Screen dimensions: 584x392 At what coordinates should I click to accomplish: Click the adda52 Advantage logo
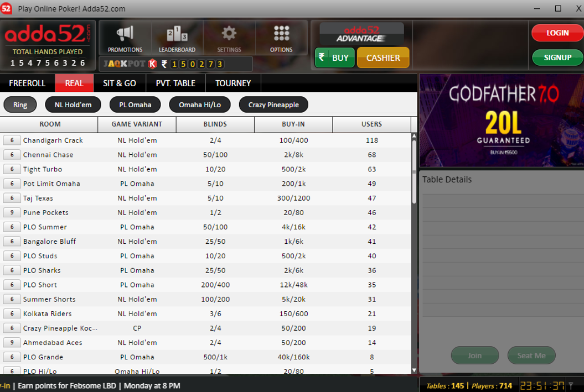pyautogui.click(x=361, y=34)
